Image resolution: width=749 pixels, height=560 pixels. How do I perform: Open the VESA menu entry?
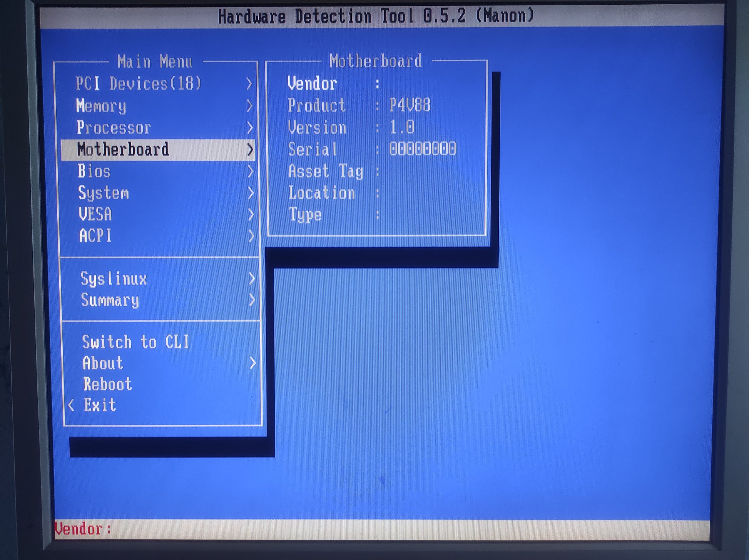point(95,214)
